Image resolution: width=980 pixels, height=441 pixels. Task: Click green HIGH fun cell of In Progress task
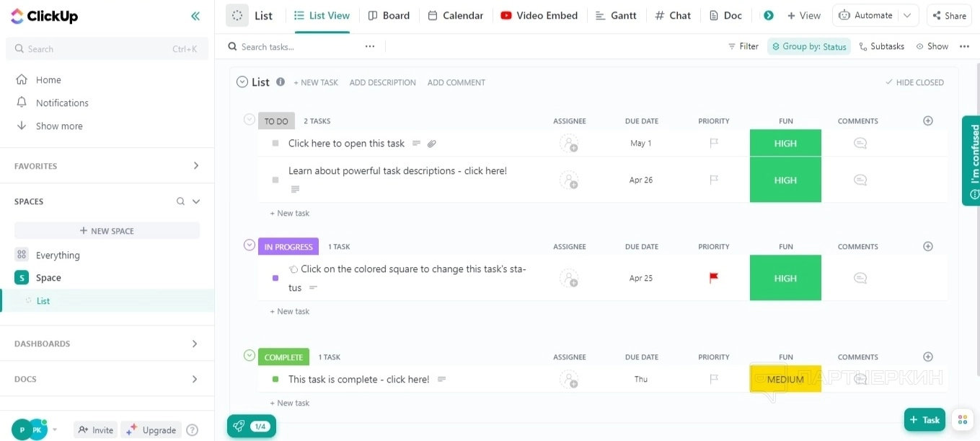point(785,278)
